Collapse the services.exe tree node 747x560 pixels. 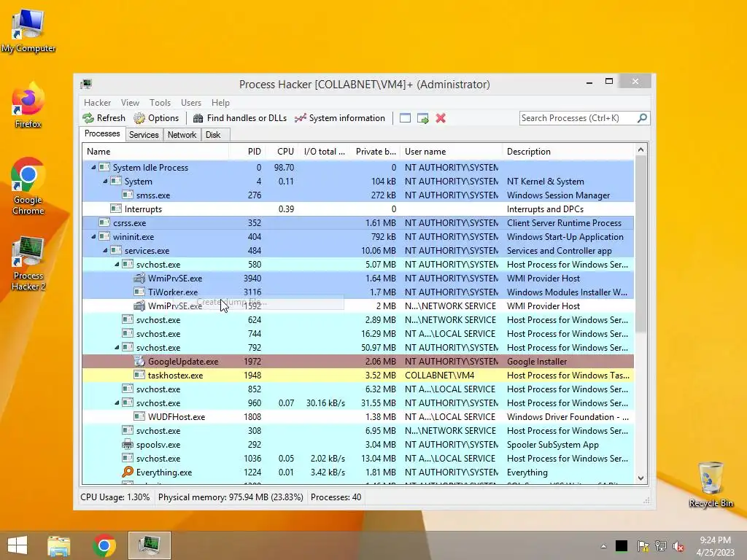pyautogui.click(x=105, y=250)
